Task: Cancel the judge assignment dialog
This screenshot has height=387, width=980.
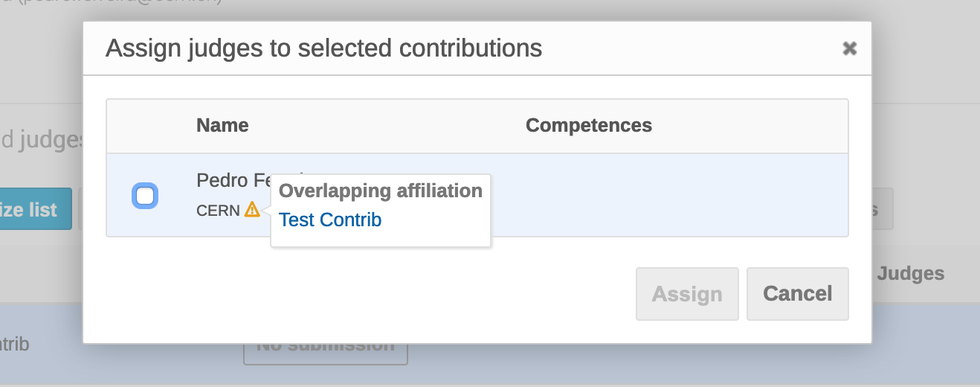Action: [798, 294]
